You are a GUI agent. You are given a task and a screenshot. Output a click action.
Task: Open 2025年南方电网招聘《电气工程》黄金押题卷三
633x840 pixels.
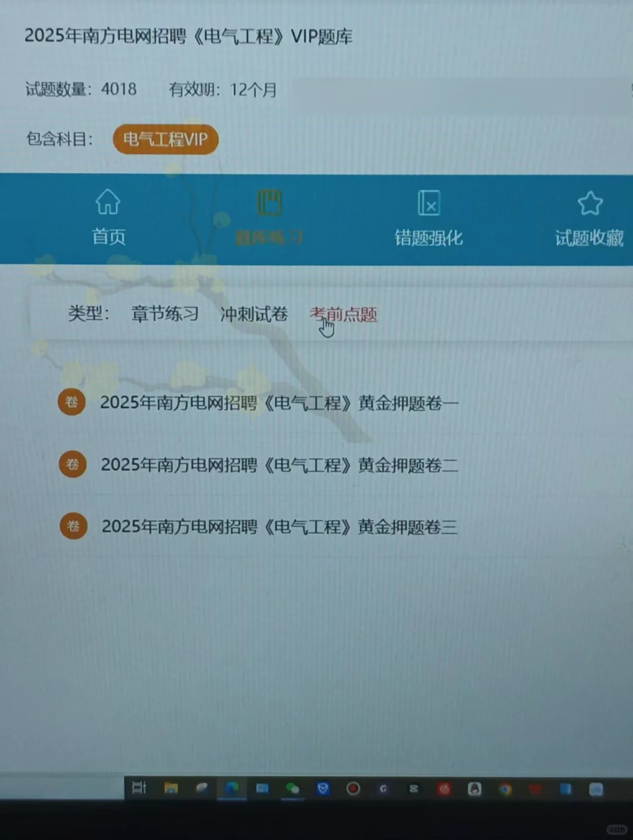point(279,527)
